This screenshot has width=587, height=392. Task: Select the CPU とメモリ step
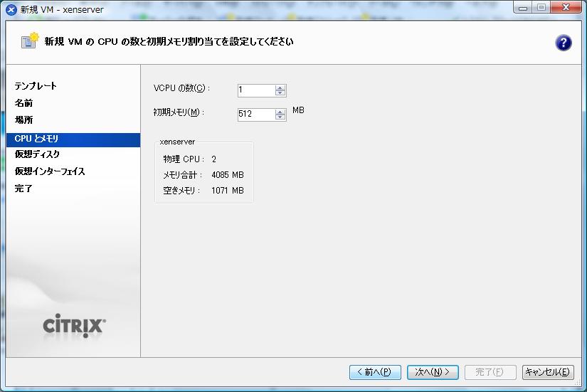(73, 139)
